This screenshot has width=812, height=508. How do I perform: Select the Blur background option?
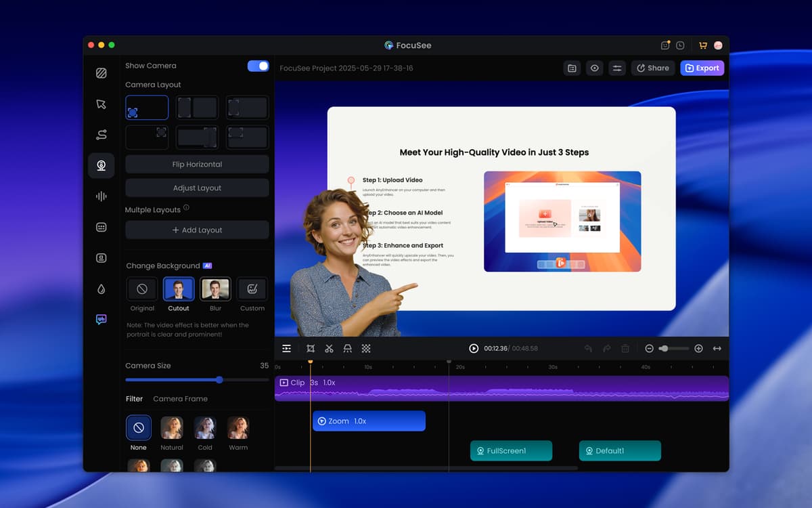[x=215, y=289]
